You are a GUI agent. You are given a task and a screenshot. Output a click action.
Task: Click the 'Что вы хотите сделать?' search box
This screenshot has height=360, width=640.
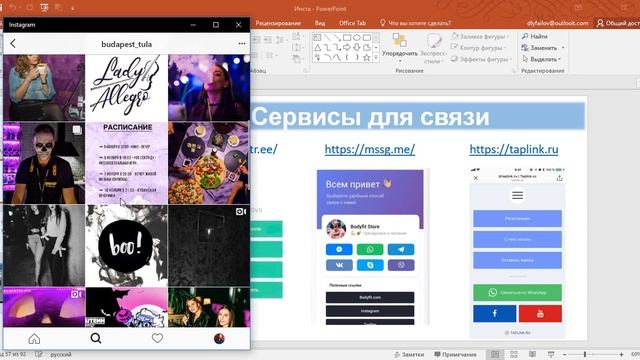(x=416, y=23)
